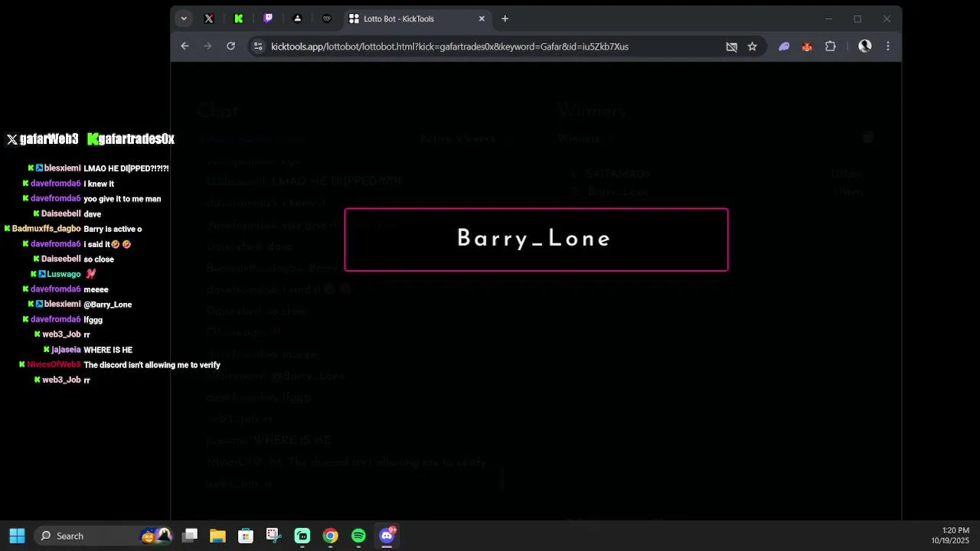Click username Luswago in overlay chat

[x=64, y=274]
